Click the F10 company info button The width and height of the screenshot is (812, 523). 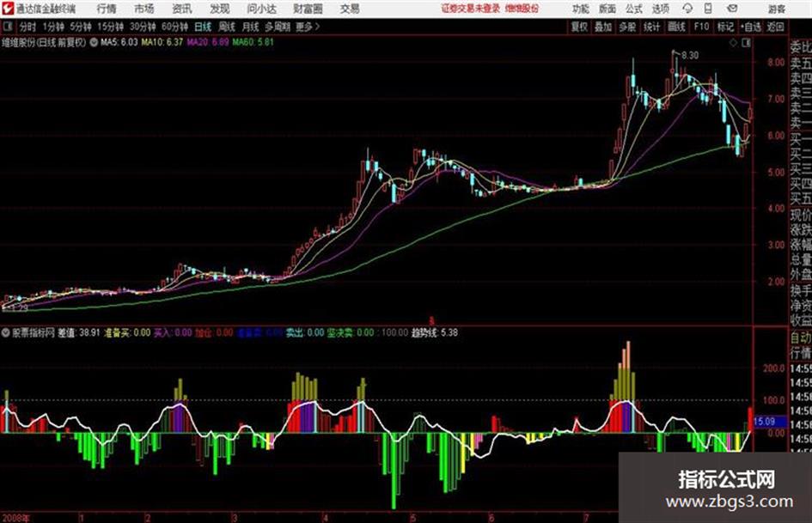click(x=701, y=27)
